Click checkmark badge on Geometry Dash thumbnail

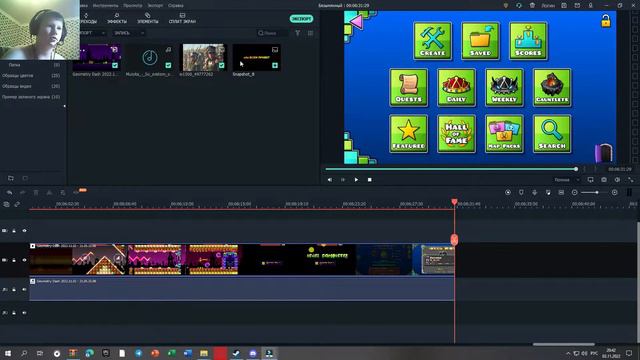pyautogui.click(x=115, y=65)
